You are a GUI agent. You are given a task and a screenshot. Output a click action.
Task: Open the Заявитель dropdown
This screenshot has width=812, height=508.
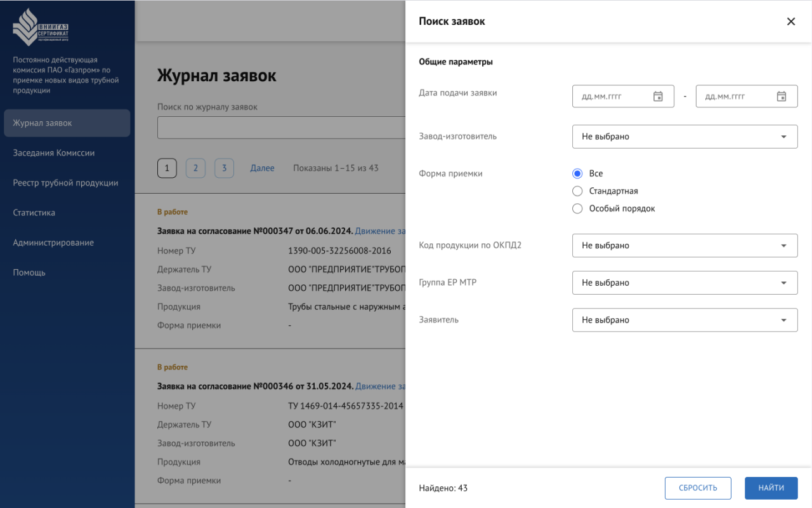click(x=684, y=321)
